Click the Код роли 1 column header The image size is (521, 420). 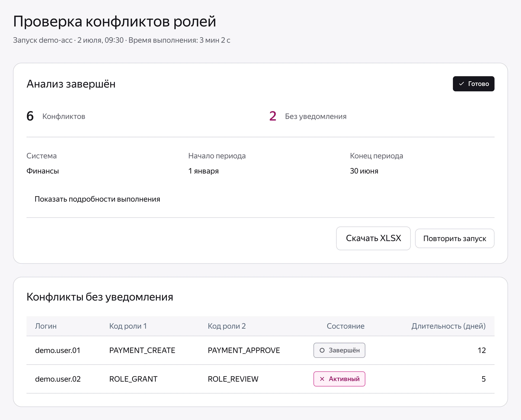point(128,326)
